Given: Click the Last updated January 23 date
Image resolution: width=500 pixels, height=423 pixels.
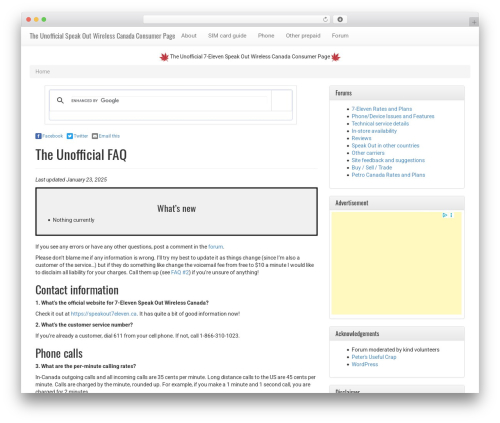Looking at the screenshot, I should pos(71,180).
